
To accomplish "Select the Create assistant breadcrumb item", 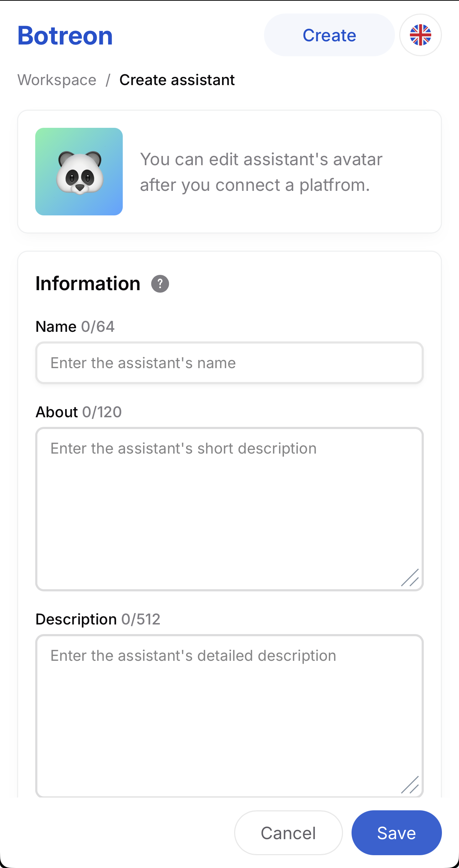I will coord(177,80).
